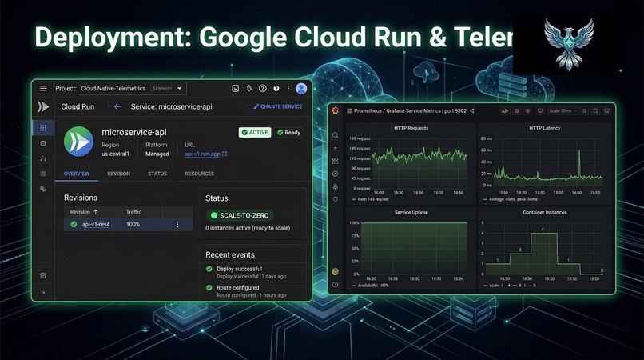Select the arrows-and-line icon in the Cloud Run sidebar

pyautogui.click(x=43, y=158)
